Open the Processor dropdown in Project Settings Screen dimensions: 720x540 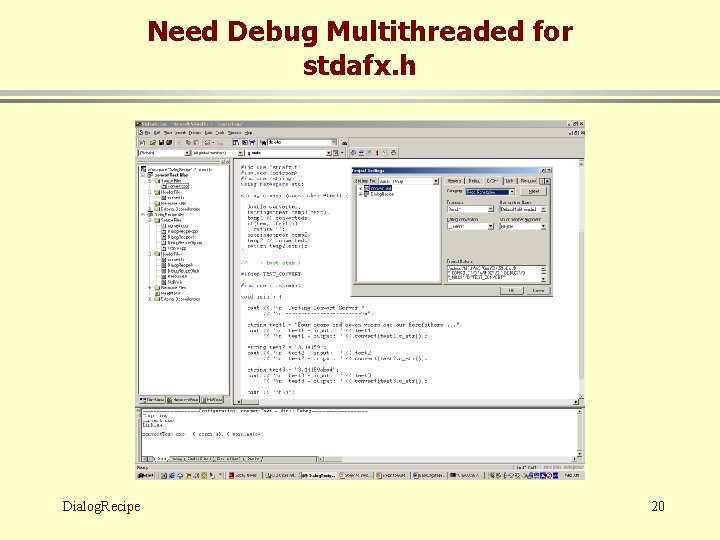[x=490, y=209]
